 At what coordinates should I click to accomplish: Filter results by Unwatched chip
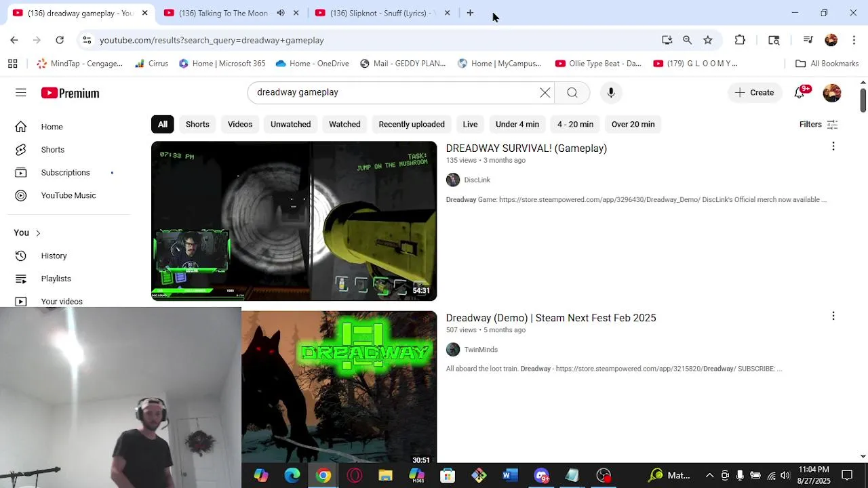[291, 124]
